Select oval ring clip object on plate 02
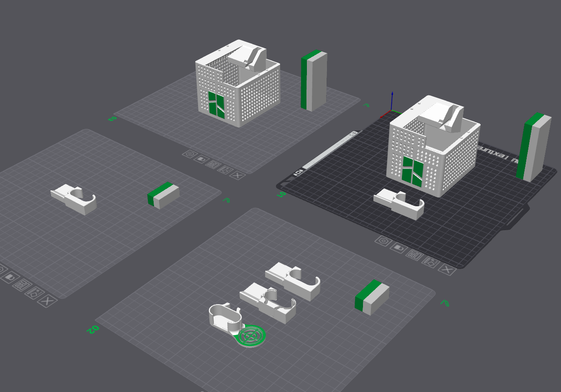Viewport: 561px width, 392px height. coord(226,317)
